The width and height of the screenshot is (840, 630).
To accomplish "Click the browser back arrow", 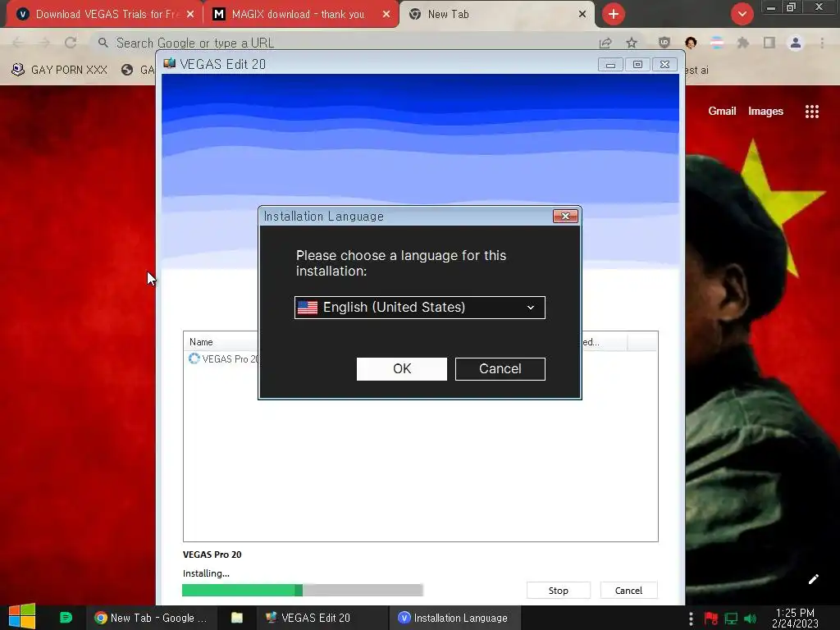I will tap(18, 43).
